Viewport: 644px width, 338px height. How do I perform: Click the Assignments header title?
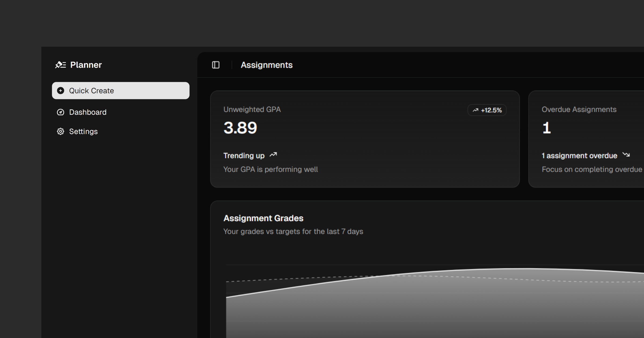pyautogui.click(x=267, y=65)
